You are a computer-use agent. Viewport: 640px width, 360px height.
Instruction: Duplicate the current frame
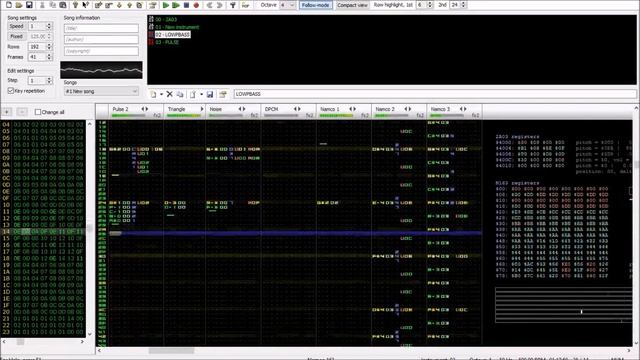140,5
